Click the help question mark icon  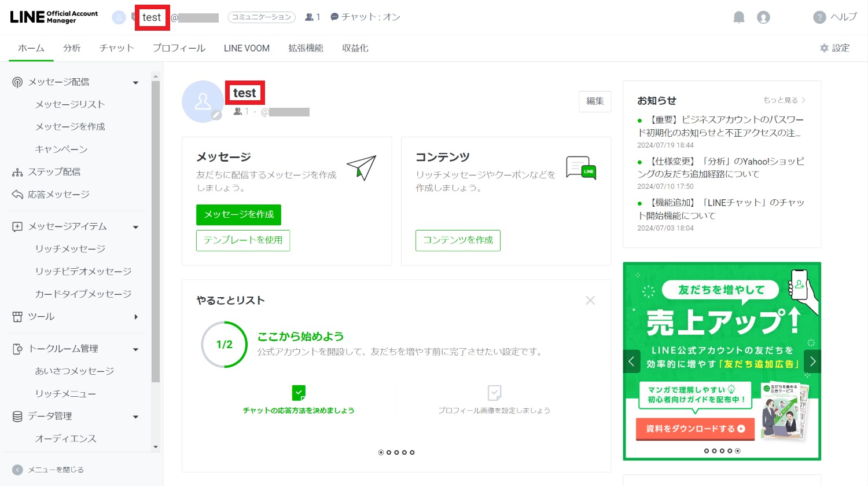coord(819,17)
